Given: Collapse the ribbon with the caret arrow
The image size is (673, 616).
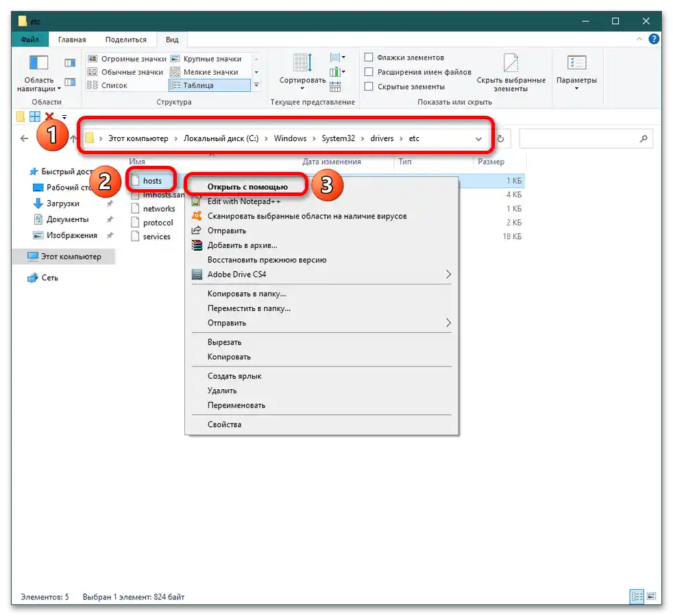Looking at the screenshot, I should pos(639,39).
